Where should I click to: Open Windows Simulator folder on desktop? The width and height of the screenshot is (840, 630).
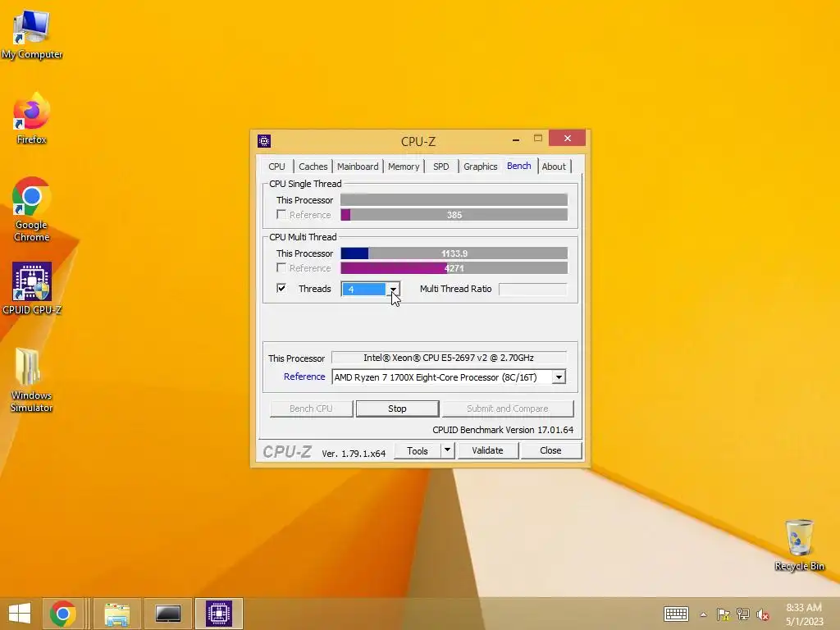[x=32, y=380]
